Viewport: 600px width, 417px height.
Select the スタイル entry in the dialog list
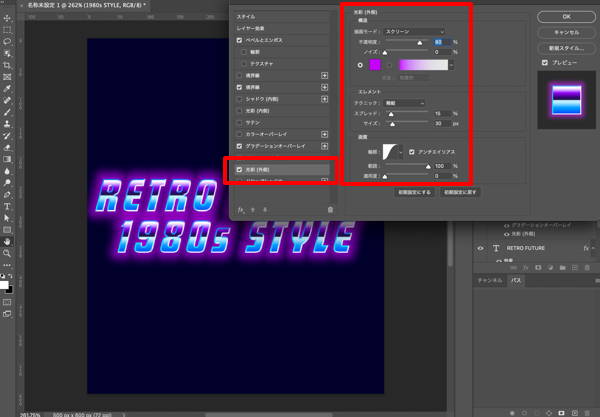tap(282, 17)
